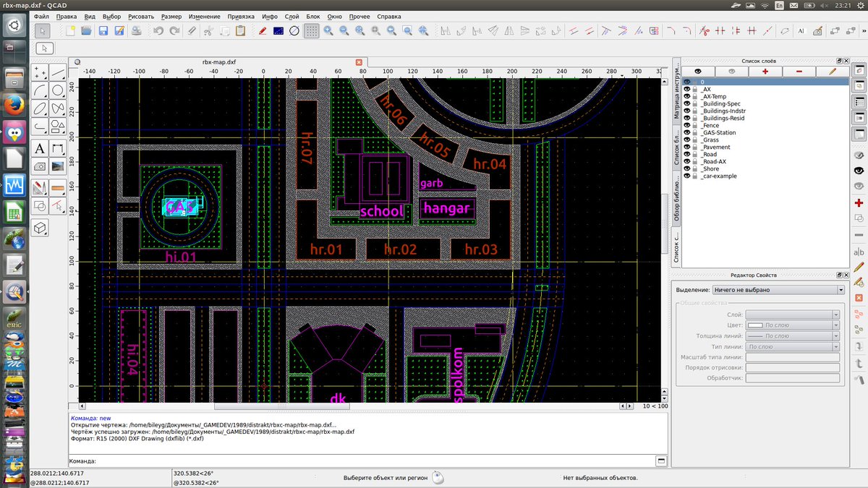The width and height of the screenshot is (868, 488).
Task: Open the Привязка menu
Action: 241,16
